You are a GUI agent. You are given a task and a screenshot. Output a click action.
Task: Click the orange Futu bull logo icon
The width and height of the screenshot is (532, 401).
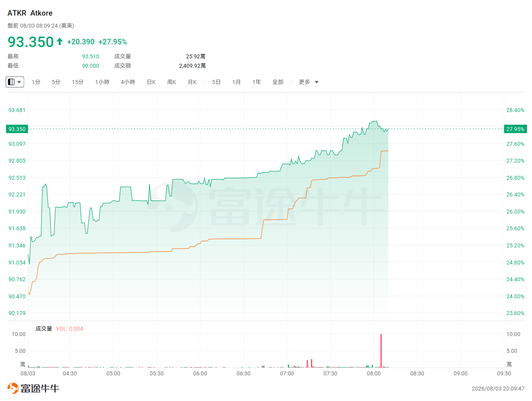[x=13, y=388]
